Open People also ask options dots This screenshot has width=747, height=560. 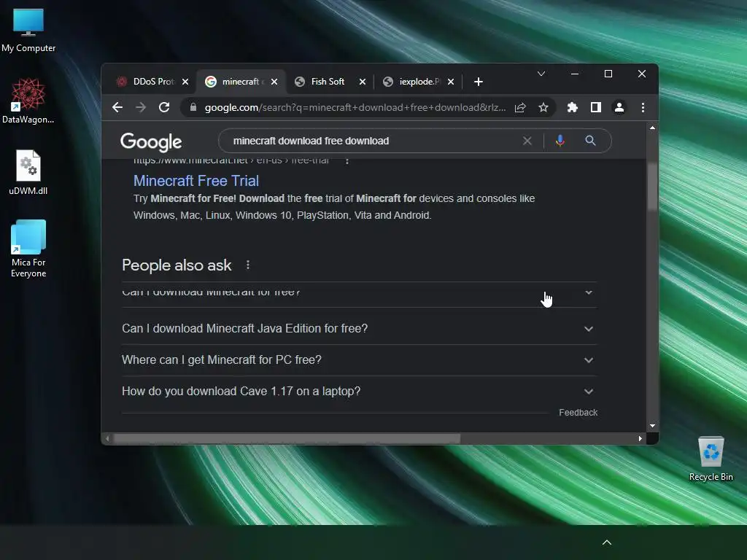(248, 265)
